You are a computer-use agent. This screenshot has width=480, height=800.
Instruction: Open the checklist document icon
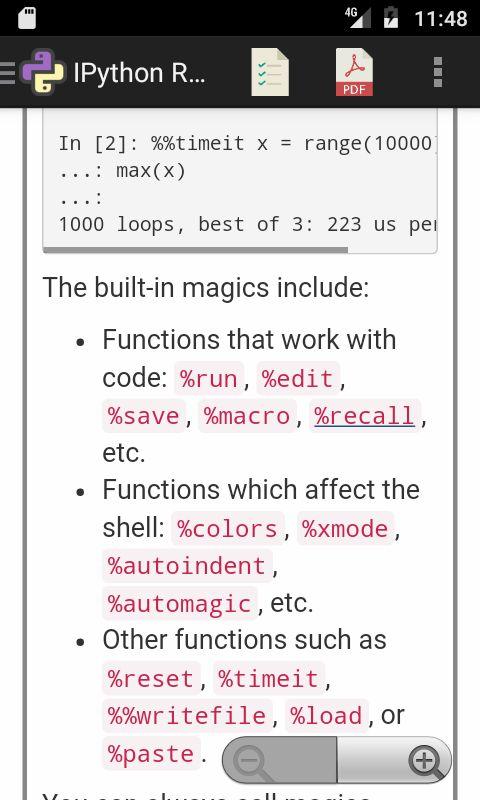point(270,72)
